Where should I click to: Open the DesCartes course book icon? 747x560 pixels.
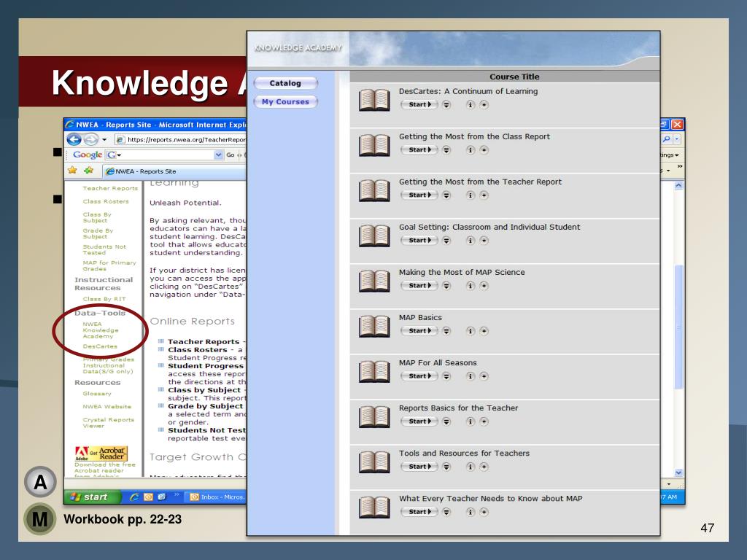point(374,100)
